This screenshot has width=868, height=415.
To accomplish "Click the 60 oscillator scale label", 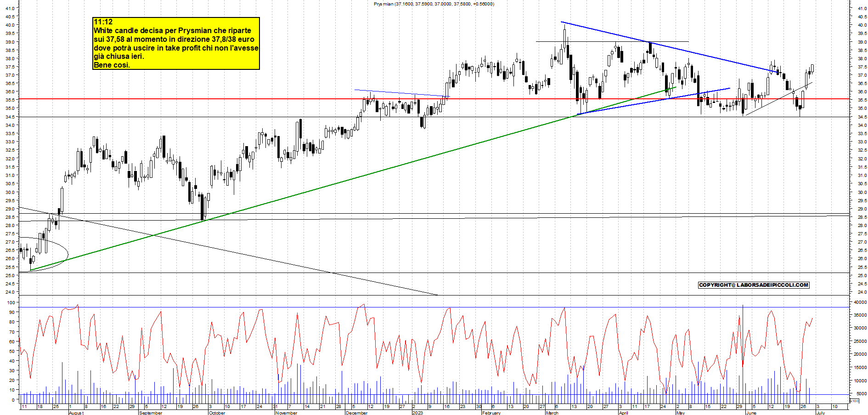I will point(12,341).
